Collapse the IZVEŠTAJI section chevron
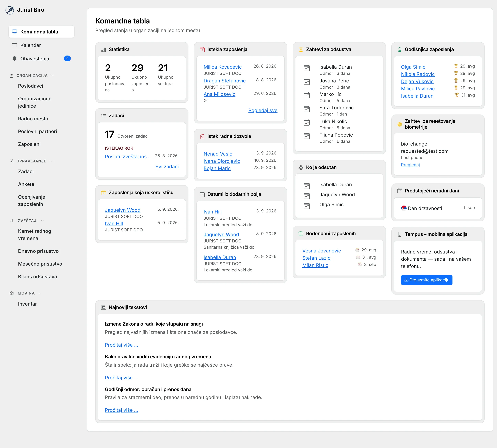The image size is (497, 448). [42, 221]
